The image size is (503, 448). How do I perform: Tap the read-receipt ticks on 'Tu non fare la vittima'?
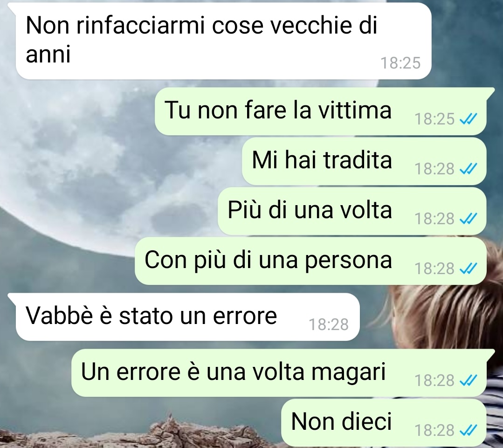469,119
